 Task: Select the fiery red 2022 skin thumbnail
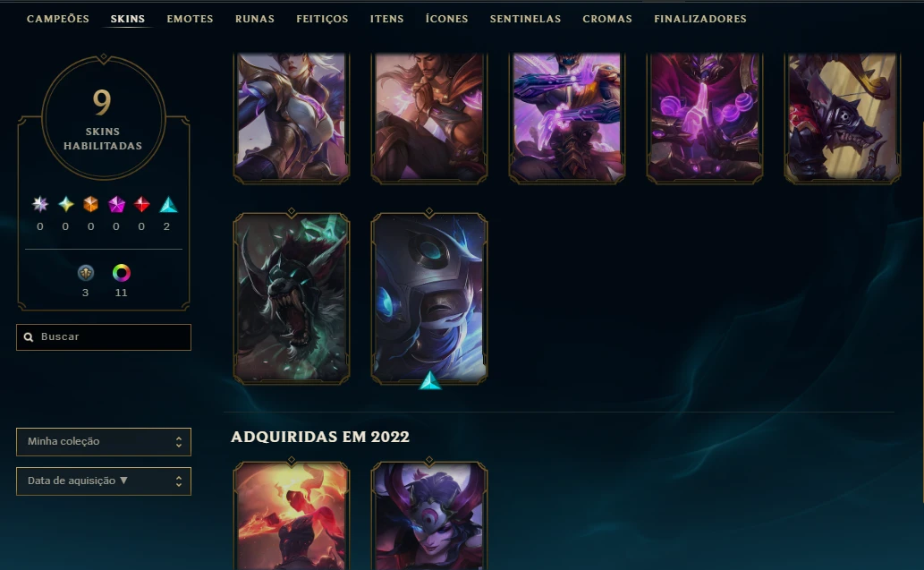click(292, 515)
